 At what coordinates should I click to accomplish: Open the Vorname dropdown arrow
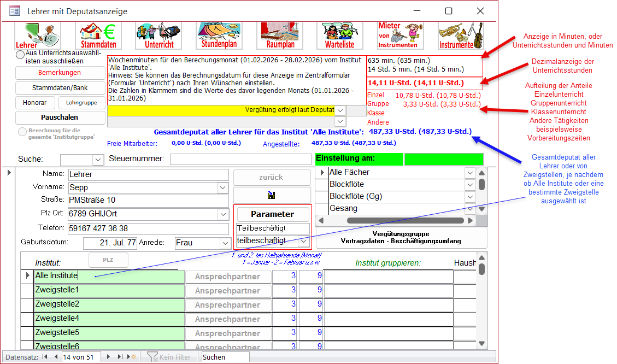pyautogui.click(x=222, y=187)
